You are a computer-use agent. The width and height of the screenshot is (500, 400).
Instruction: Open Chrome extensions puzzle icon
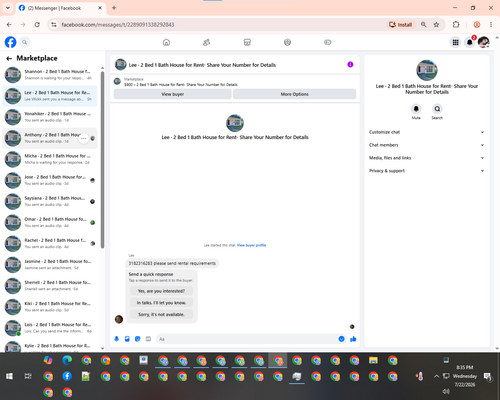coord(456,25)
